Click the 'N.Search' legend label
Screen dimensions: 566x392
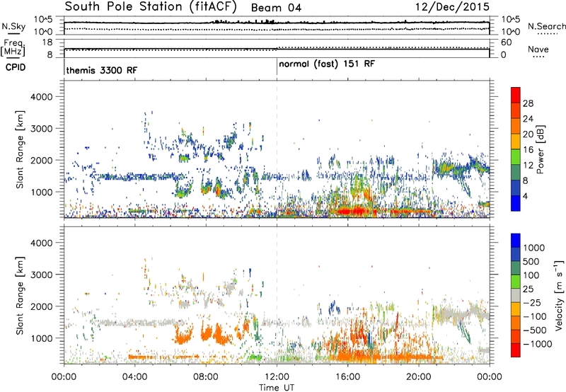tap(546, 26)
